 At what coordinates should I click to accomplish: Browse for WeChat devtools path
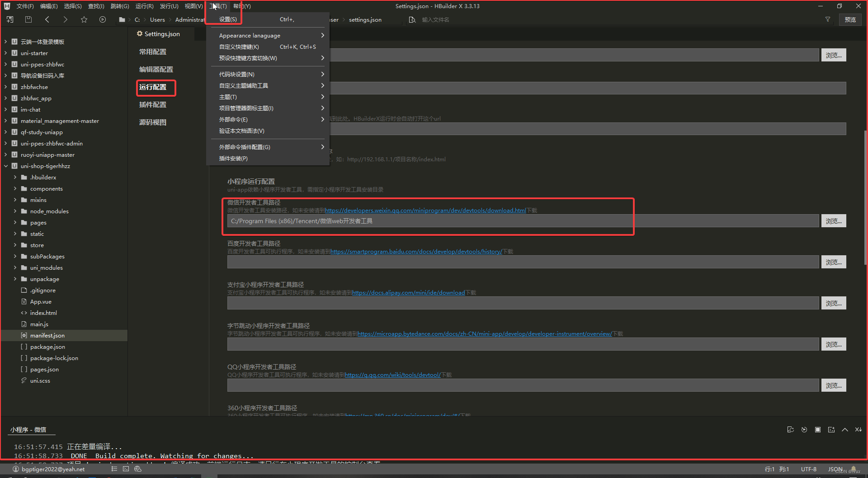pyautogui.click(x=834, y=221)
